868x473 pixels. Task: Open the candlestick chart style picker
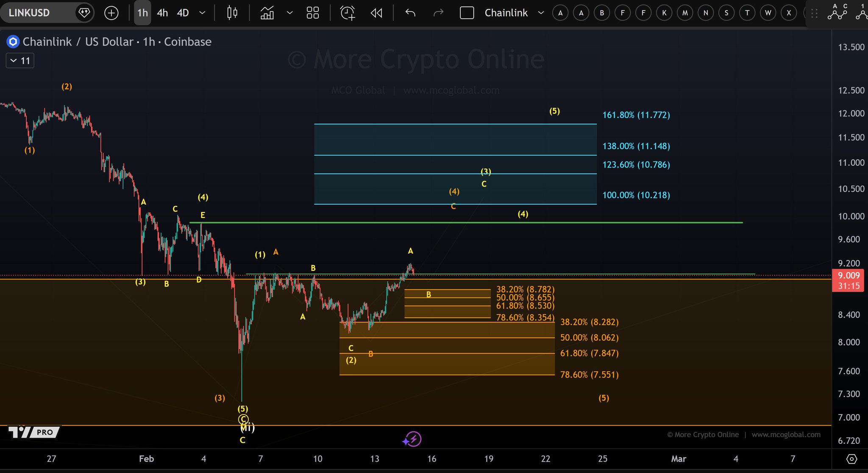pos(232,13)
